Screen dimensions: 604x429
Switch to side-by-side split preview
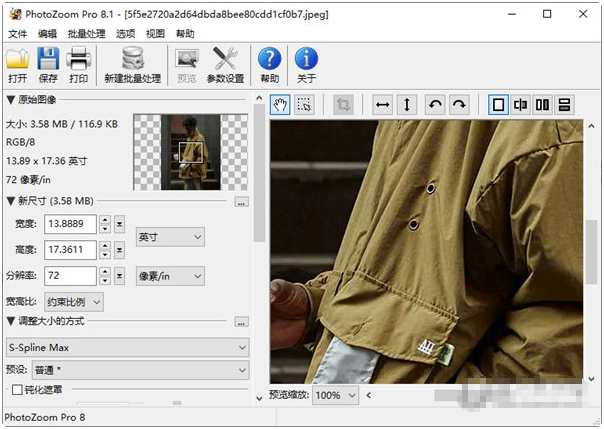coord(542,105)
